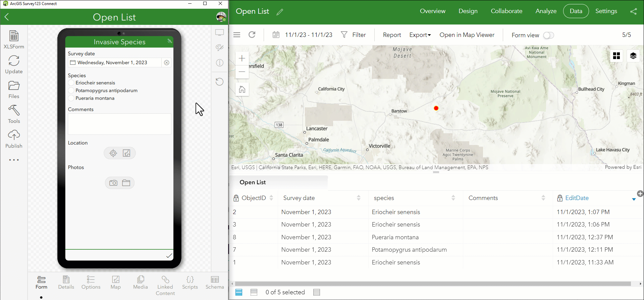Submit the form with the checkmark

(x=169, y=255)
